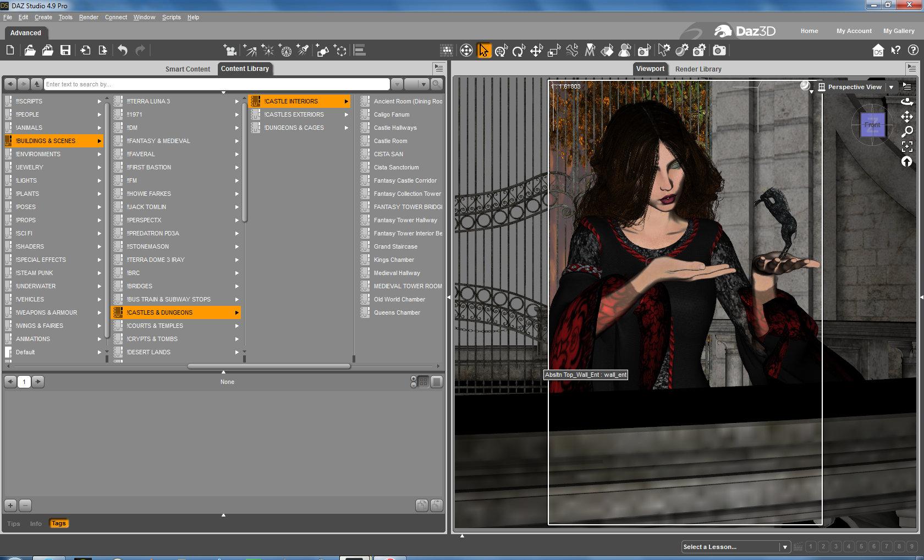
Task: Switch content pane to list view
Action: (x=437, y=382)
